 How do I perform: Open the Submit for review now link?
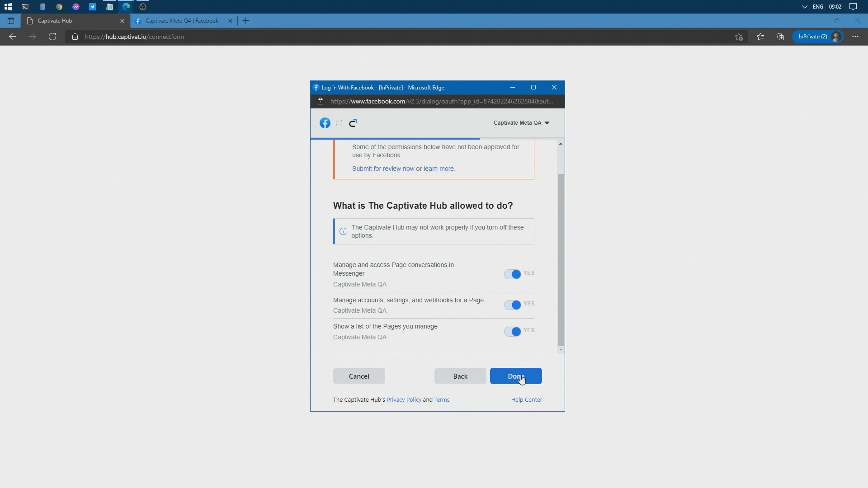coord(383,169)
